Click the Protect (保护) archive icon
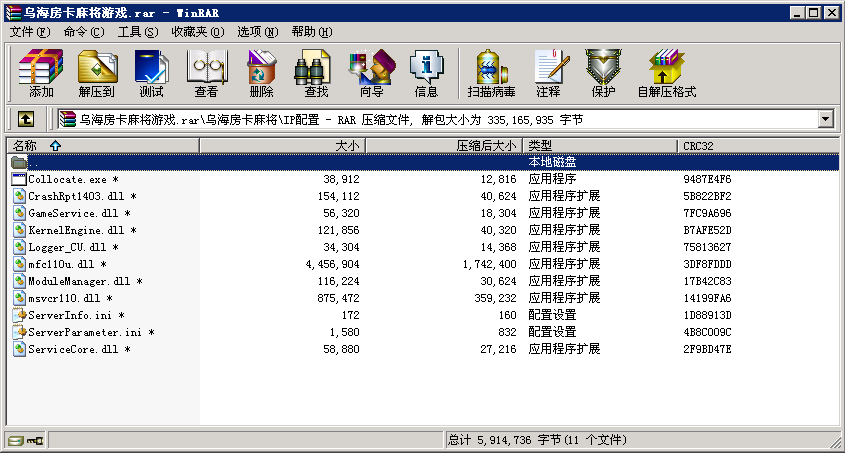The image size is (845, 453). pyautogui.click(x=603, y=73)
